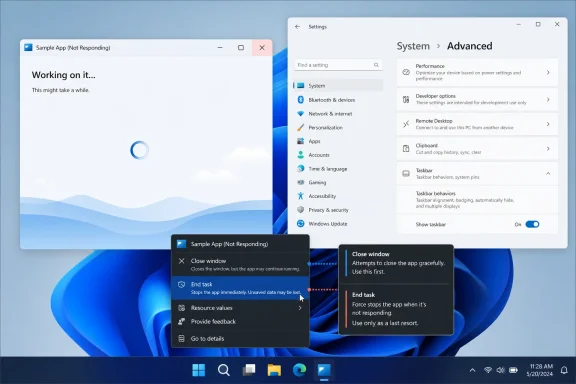Open Time & language settings

338,169
